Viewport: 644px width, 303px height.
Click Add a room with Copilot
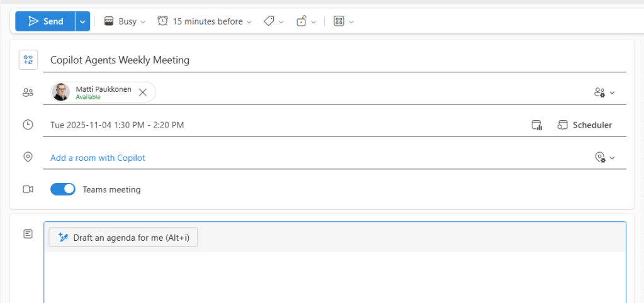(x=98, y=158)
